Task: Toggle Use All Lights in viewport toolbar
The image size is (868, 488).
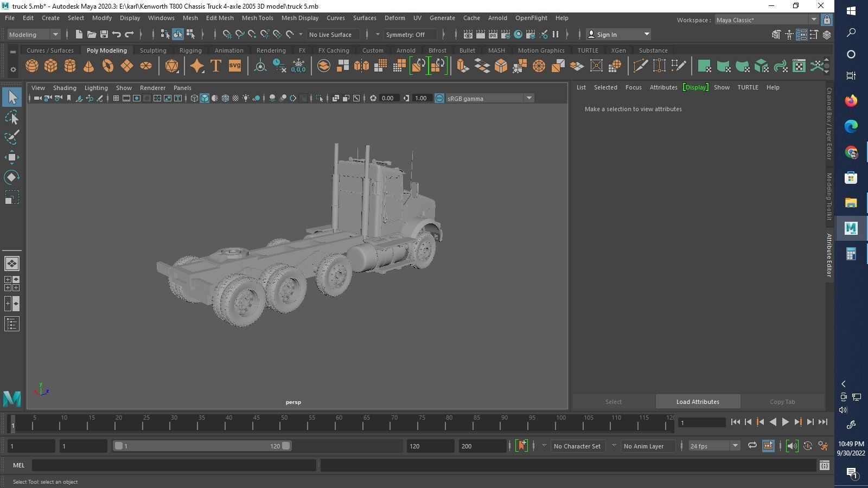Action: tap(246, 98)
